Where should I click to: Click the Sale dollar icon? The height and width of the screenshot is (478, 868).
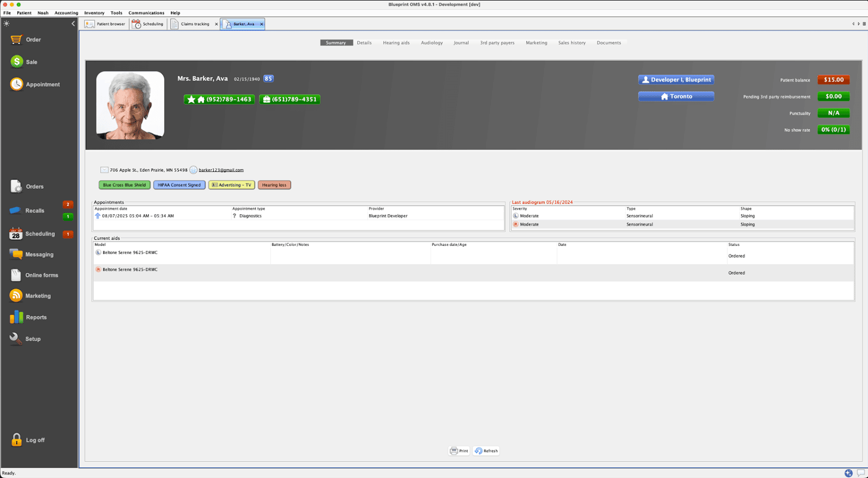16,62
